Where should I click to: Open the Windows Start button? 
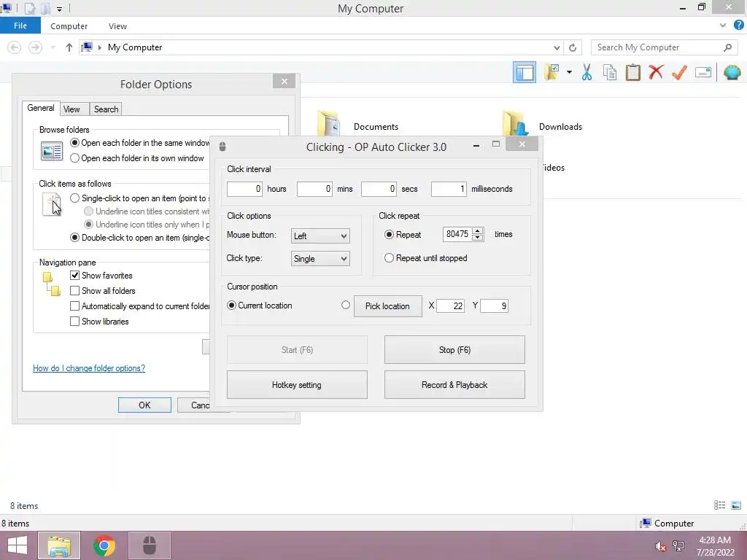(17, 545)
